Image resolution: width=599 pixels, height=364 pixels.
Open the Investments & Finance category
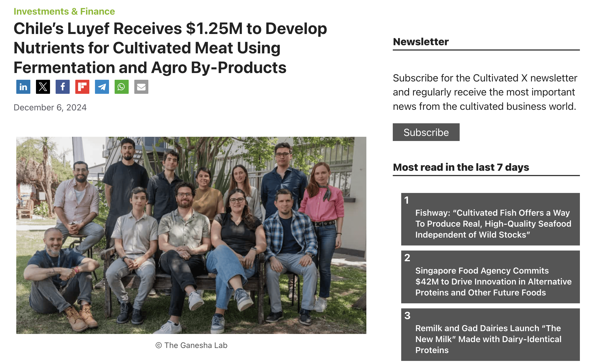[x=64, y=11]
